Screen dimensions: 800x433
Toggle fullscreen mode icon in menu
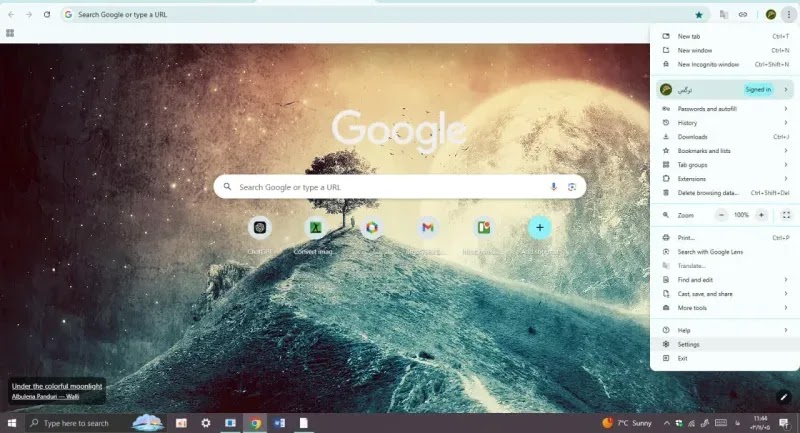click(786, 215)
